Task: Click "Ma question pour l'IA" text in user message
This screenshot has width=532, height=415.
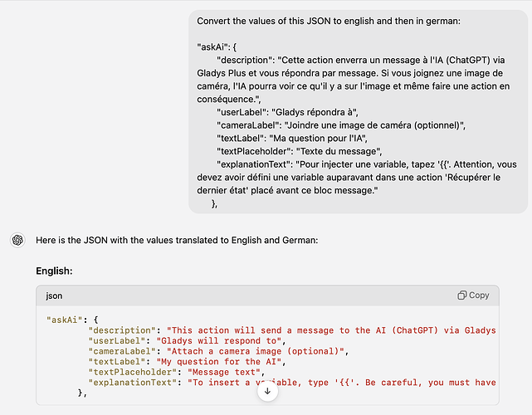Action: pos(317,139)
